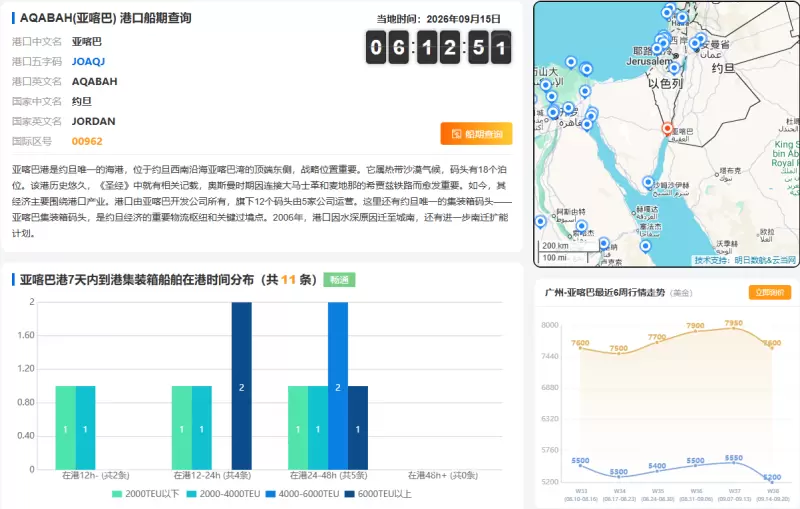Toggle the 2000TEU以下 legend series
Screen dimensions: 800x509
tap(145, 494)
